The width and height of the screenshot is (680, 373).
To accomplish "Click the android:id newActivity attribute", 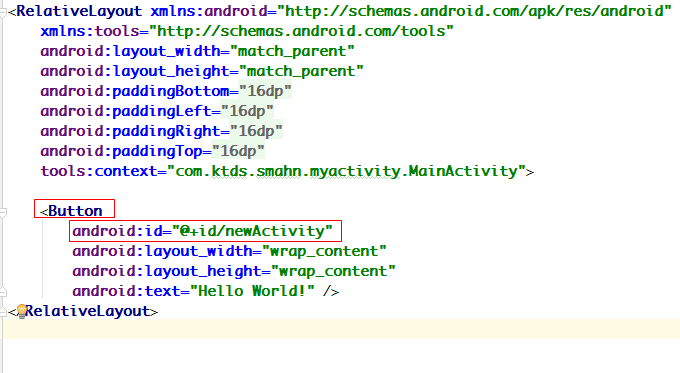I will 203,231.
